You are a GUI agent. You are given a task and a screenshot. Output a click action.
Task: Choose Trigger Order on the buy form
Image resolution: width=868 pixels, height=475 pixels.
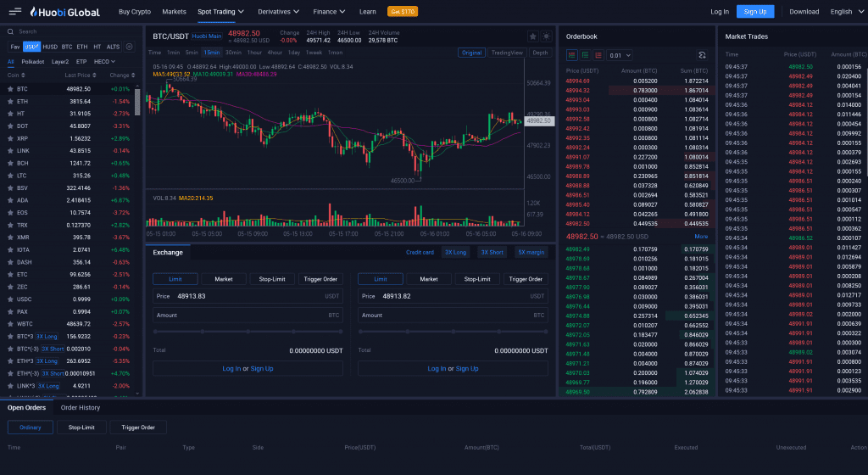(320, 279)
